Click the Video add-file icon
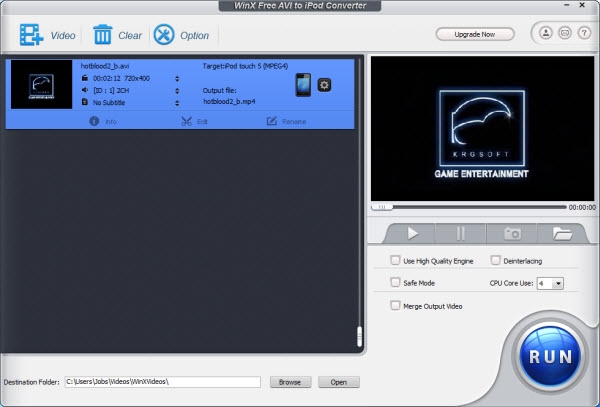Viewport: 600px width, 407px height. pos(31,35)
